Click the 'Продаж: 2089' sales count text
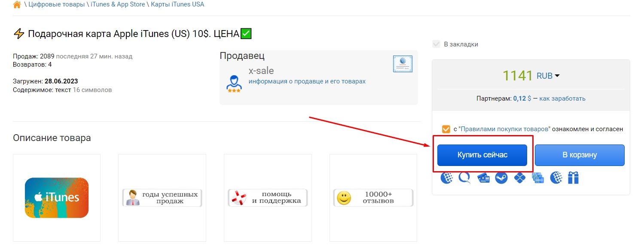Screen dimensions: 644x252 [x=34, y=56]
